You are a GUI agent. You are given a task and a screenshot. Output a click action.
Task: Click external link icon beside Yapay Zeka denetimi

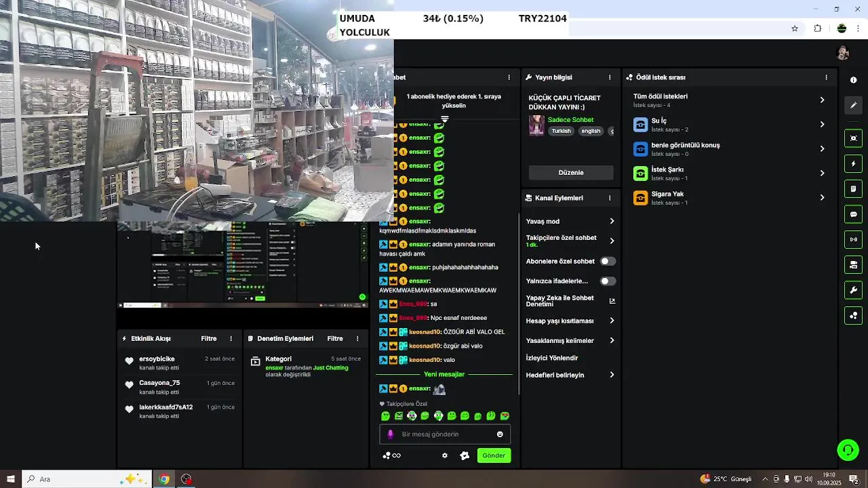(x=612, y=301)
